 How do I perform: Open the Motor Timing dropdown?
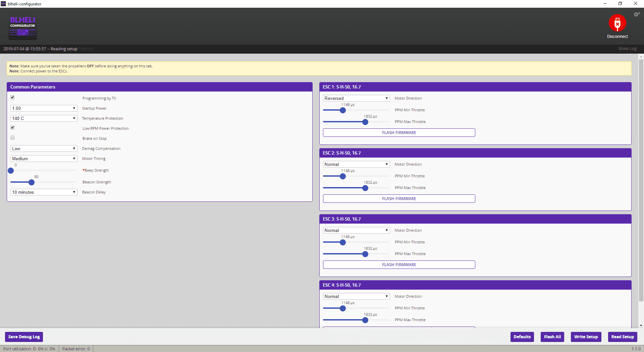tap(44, 159)
